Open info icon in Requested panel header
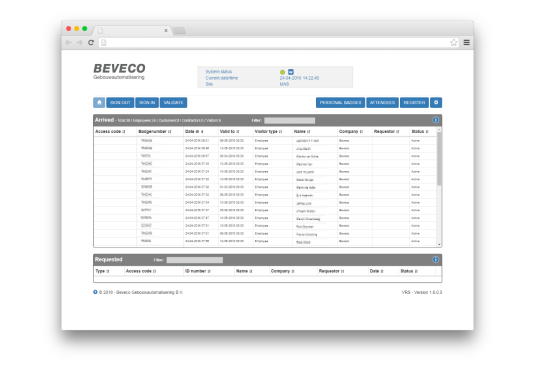Viewport: 535px width, 370px height. 435,259
